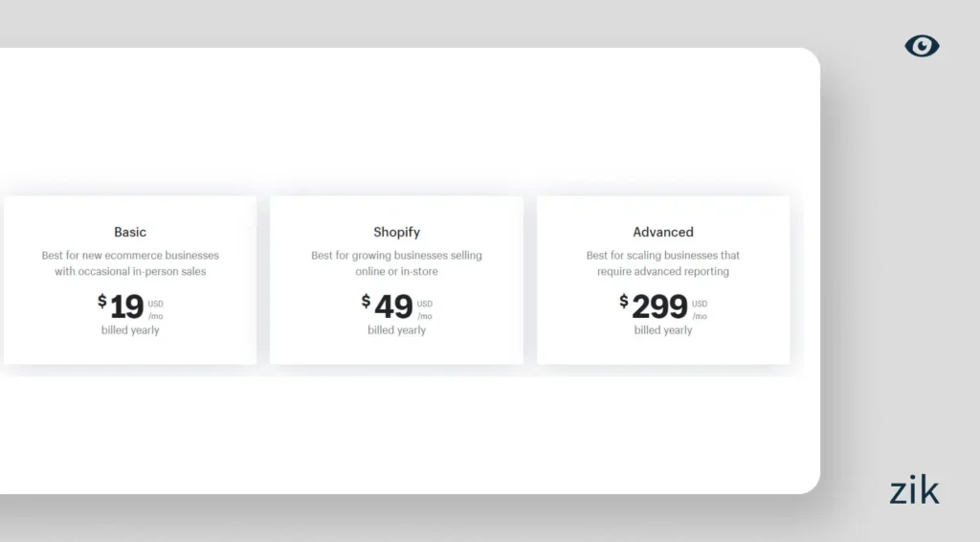Select the Basic plan title
This screenshot has width=980, height=542.
tap(130, 232)
